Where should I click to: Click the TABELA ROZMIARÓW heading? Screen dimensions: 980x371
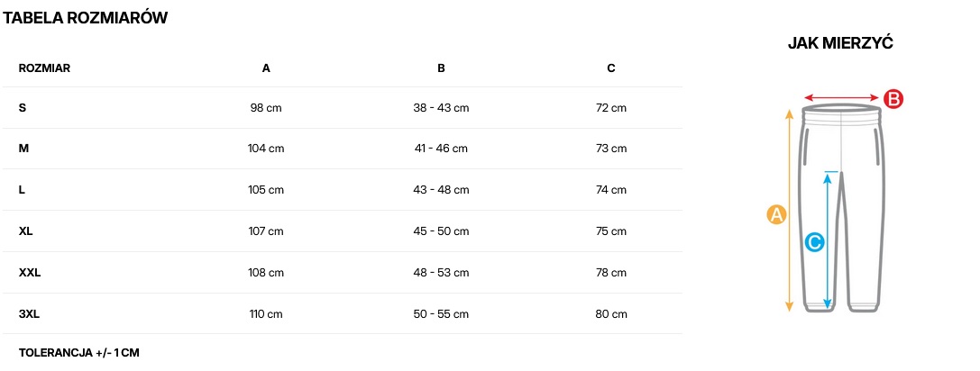pos(86,18)
